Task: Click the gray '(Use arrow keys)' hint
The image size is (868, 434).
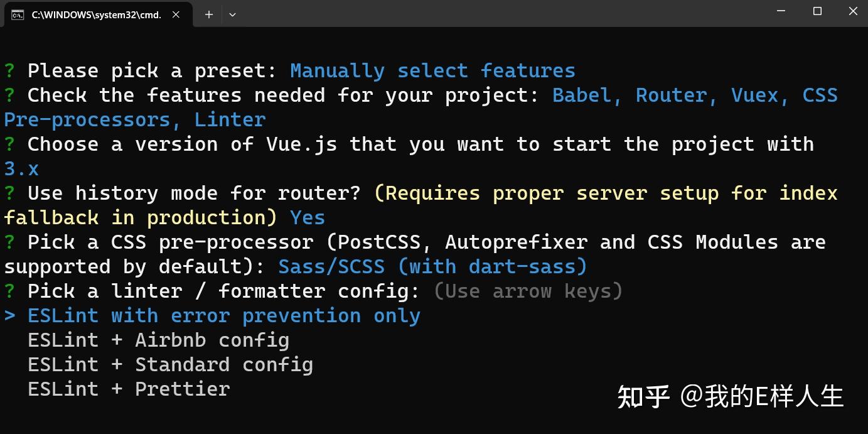Action: click(x=528, y=291)
